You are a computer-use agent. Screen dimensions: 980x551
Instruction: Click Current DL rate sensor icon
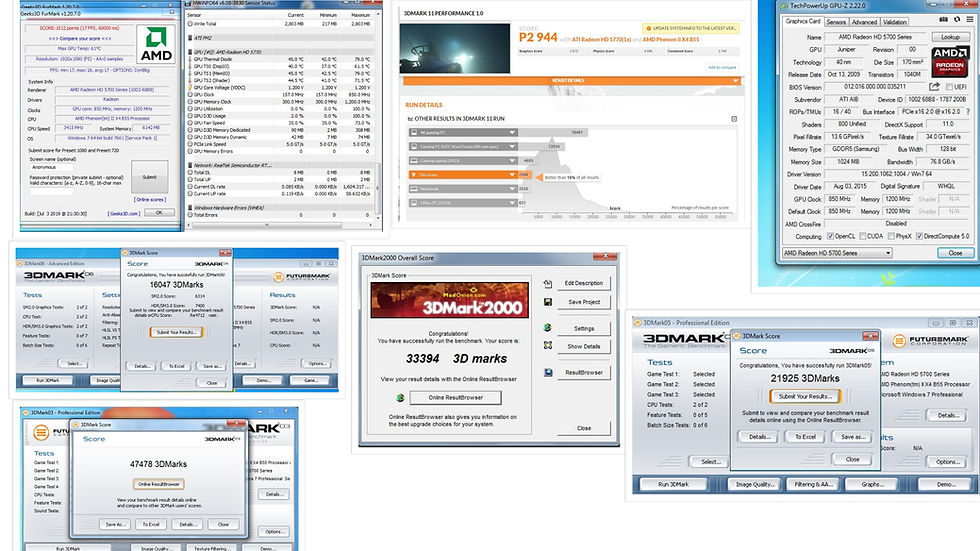click(190, 187)
